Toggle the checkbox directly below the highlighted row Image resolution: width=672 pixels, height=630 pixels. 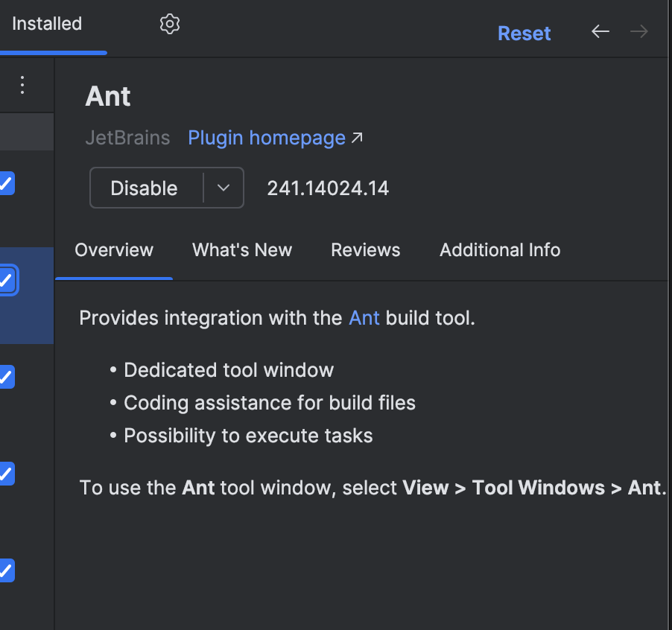point(6,377)
